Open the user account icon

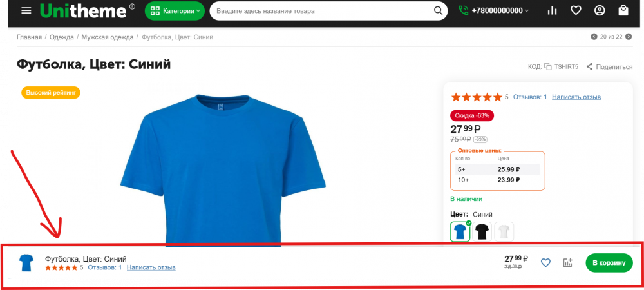[x=600, y=11]
